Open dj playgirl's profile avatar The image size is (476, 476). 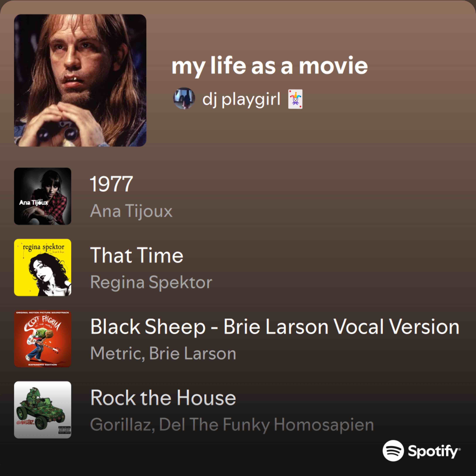click(184, 98)
